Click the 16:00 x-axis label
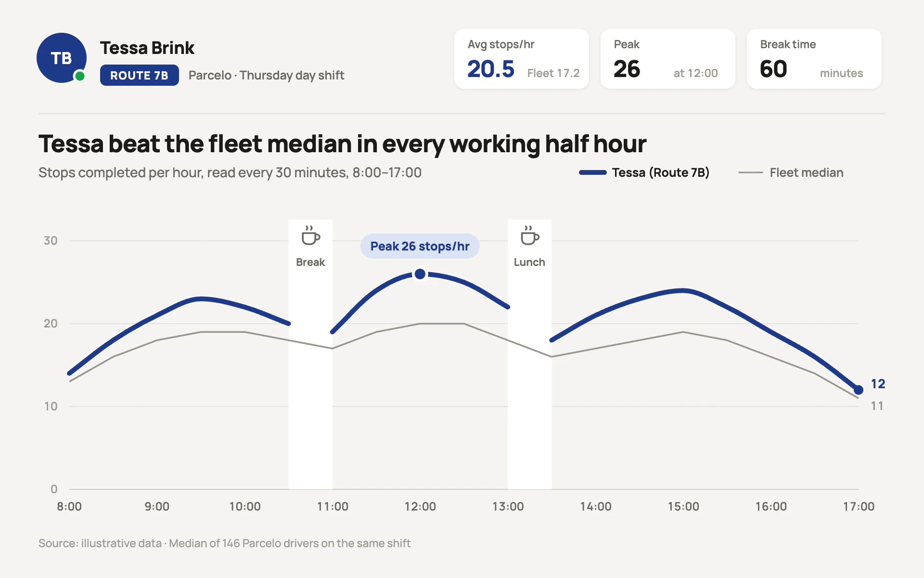Screen dimensions: 924x578 click(771, 506)
